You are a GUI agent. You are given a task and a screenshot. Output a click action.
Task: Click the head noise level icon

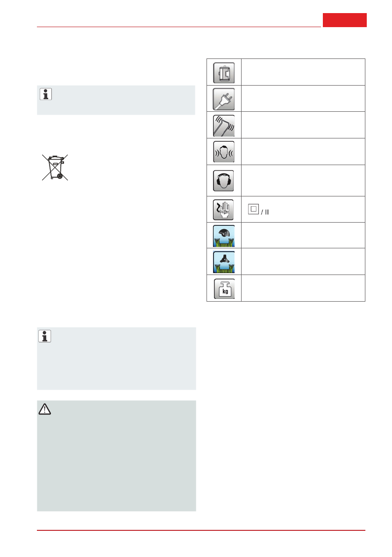pyautogui.click(x=224, y=151)
